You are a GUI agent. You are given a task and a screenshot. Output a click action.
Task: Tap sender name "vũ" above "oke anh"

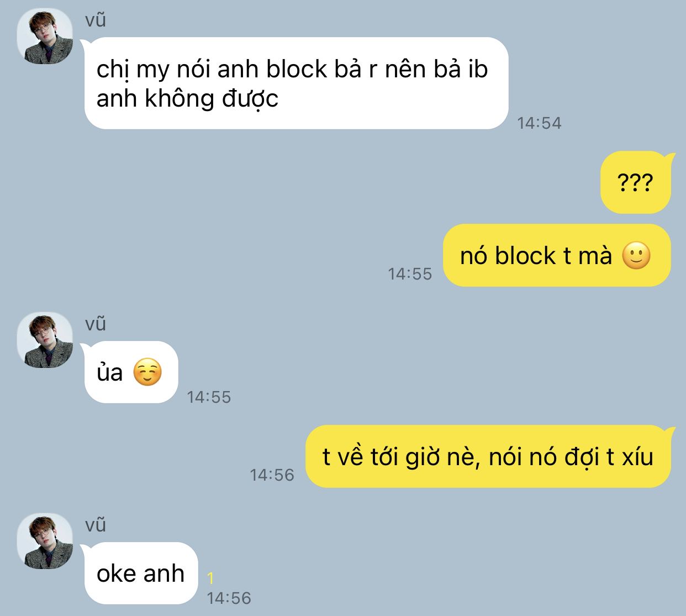coord(96,525)
